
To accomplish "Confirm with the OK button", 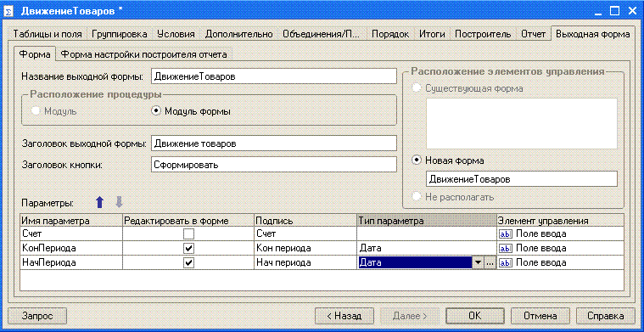I will click(475, 316).
